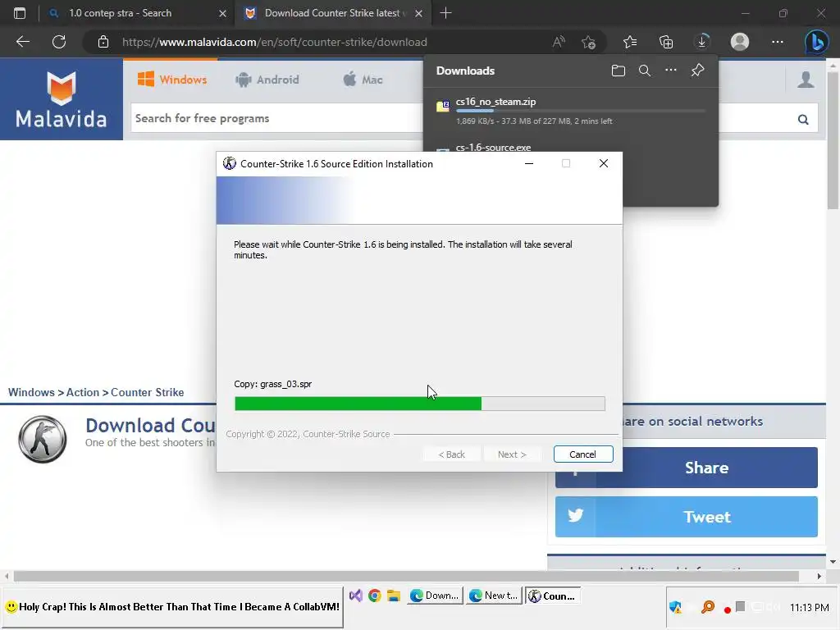Search within the Downloads panel
840x630 pixels.
point(645,71)
